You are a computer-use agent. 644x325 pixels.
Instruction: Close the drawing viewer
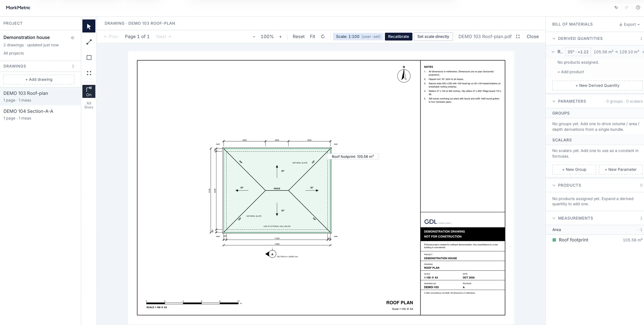533,37
